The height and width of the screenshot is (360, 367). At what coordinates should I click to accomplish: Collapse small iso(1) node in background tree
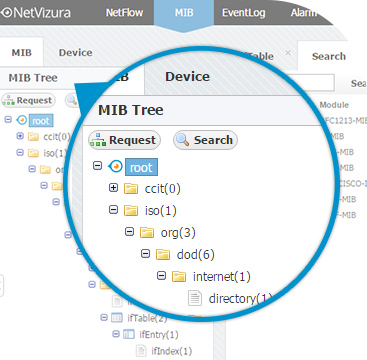(x=20, y=152)
